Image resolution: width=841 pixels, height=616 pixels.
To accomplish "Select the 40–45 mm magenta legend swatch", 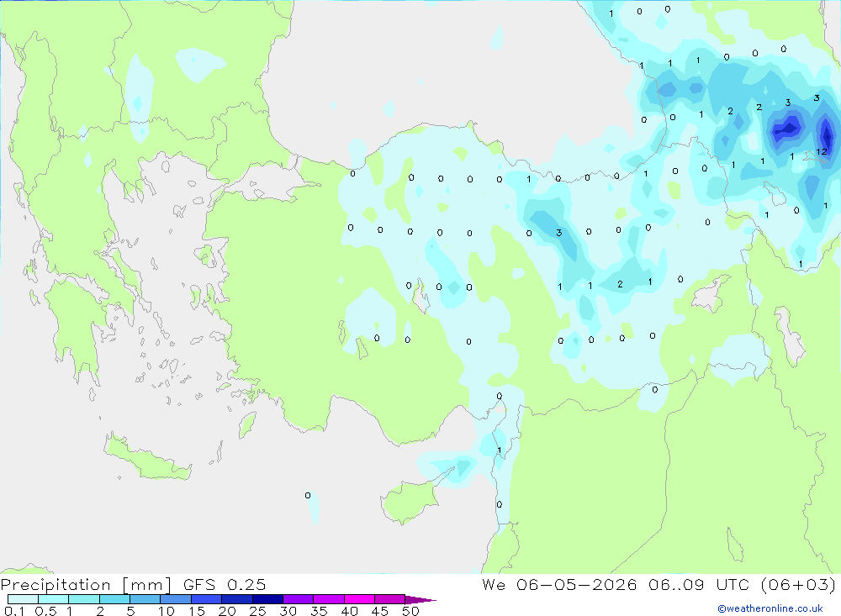I will [x=359, y=599].
